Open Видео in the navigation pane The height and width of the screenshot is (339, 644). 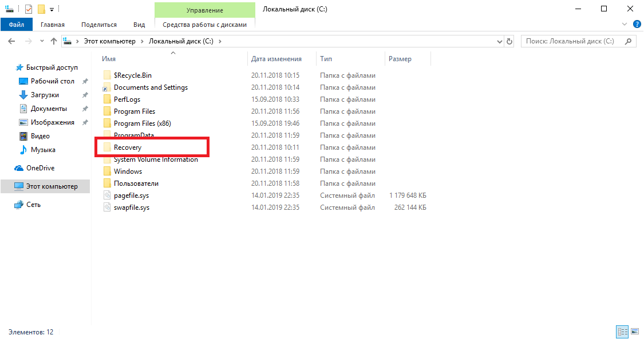40,136
